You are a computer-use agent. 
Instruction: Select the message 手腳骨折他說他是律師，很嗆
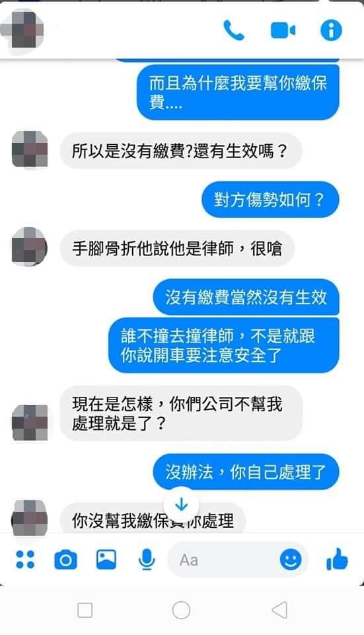click(177, 248)
